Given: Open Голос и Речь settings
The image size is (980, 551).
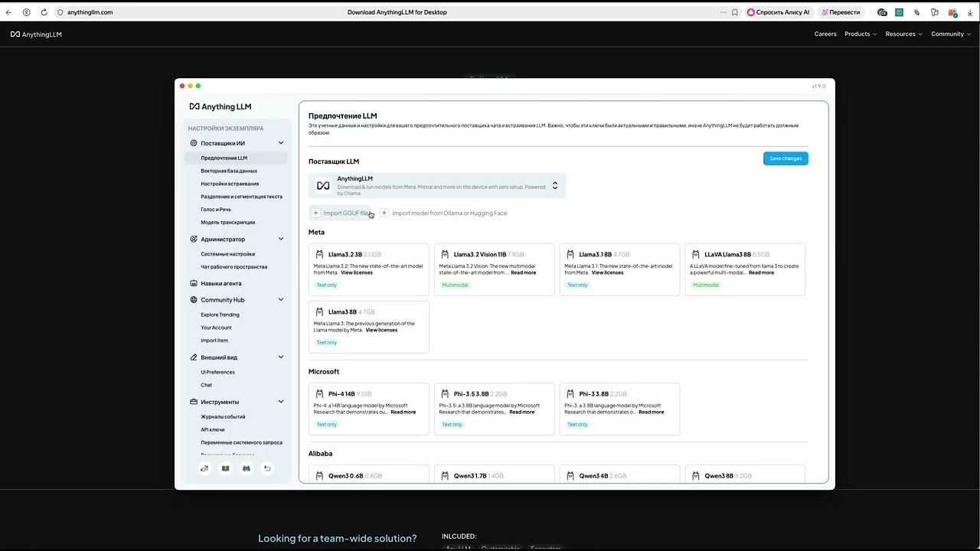Looking at the screenshot, I should [x=216, y=209].
